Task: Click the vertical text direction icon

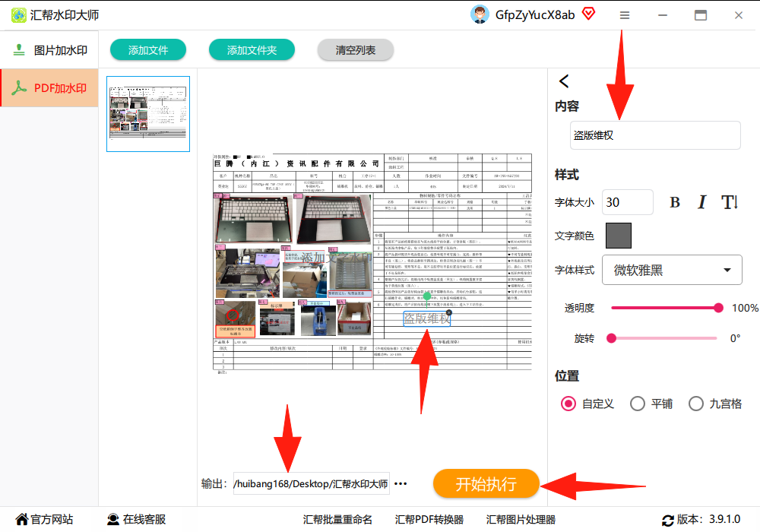Action: [730, 202]
